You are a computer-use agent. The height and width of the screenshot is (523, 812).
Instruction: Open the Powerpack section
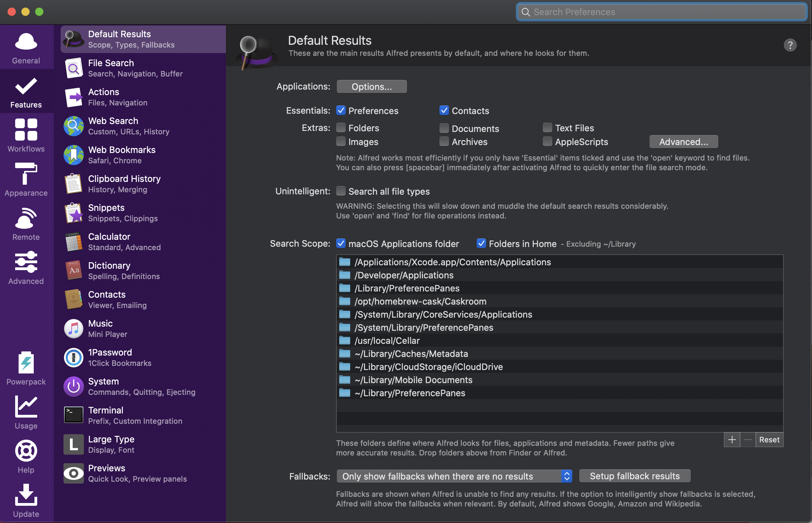coord(26,368)
